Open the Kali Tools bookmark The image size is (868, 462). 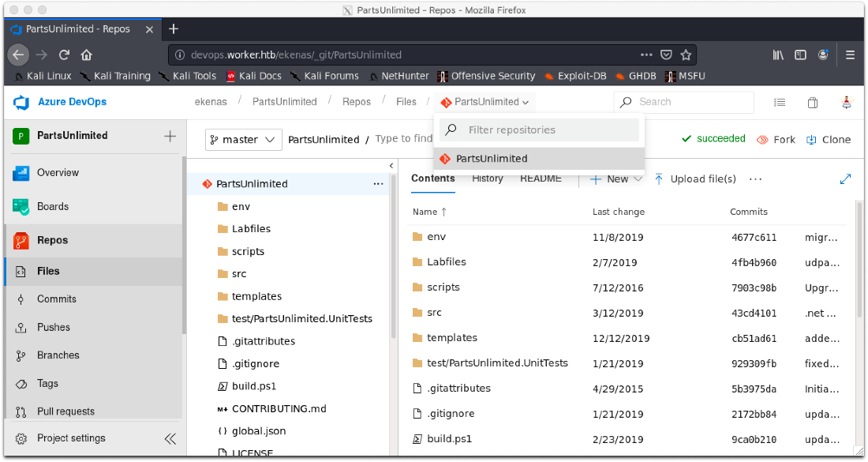[x=189, y=76]
